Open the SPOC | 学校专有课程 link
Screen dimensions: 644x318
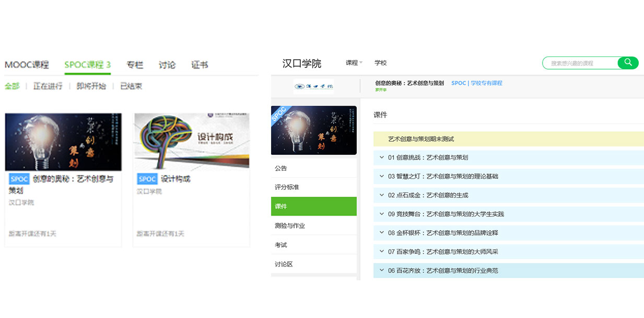(x=476, y=83)
